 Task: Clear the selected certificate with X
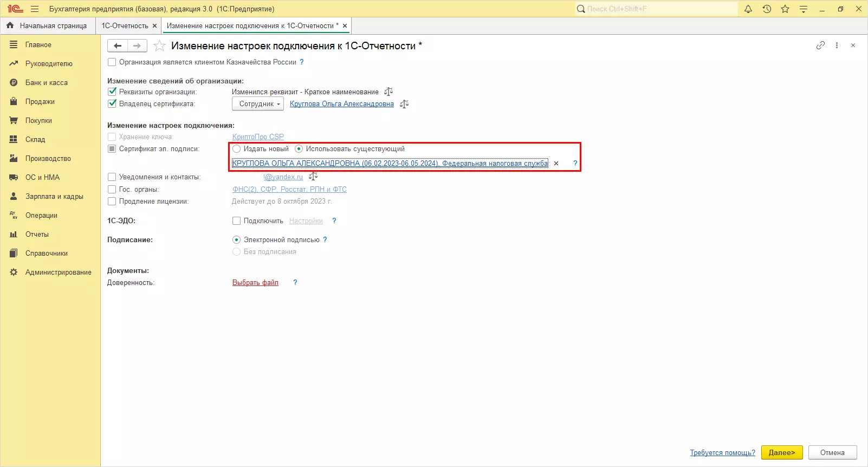[x=556, y=163]
